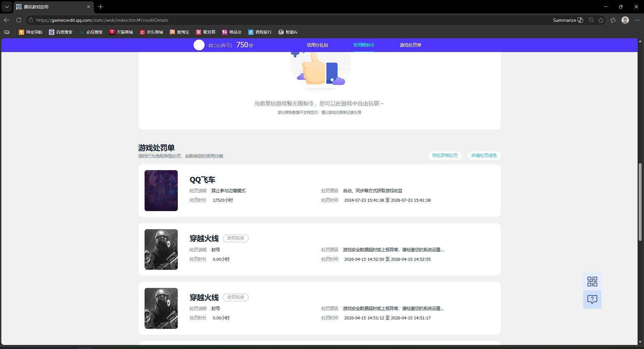Close the 腾讯游戏信用 tab
The height and width of the screenshot is (349, 644).
click(89, 7)
